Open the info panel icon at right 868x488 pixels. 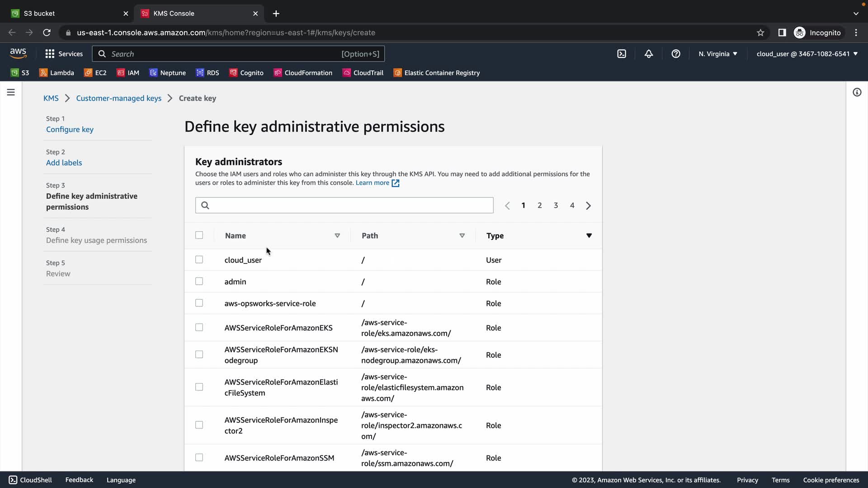coord(857,92)
